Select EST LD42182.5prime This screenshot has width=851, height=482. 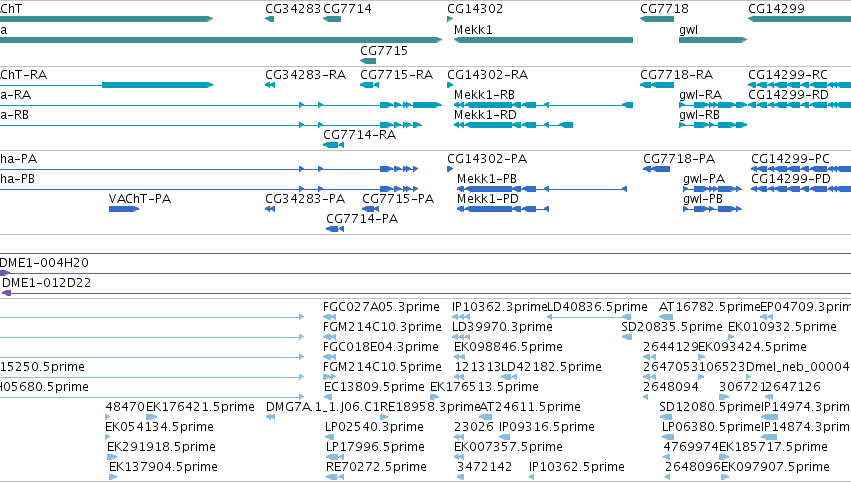(x=551, y=367)
